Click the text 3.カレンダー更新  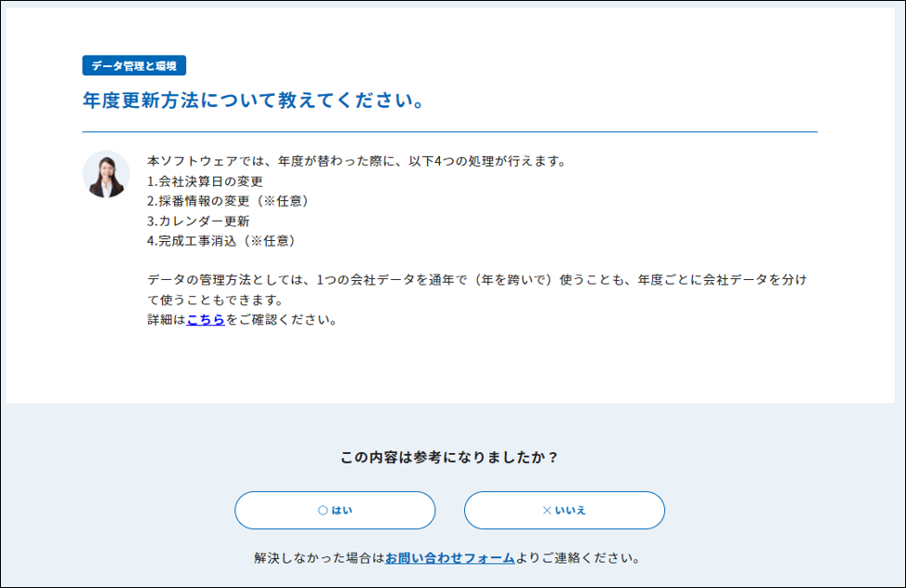198,220
